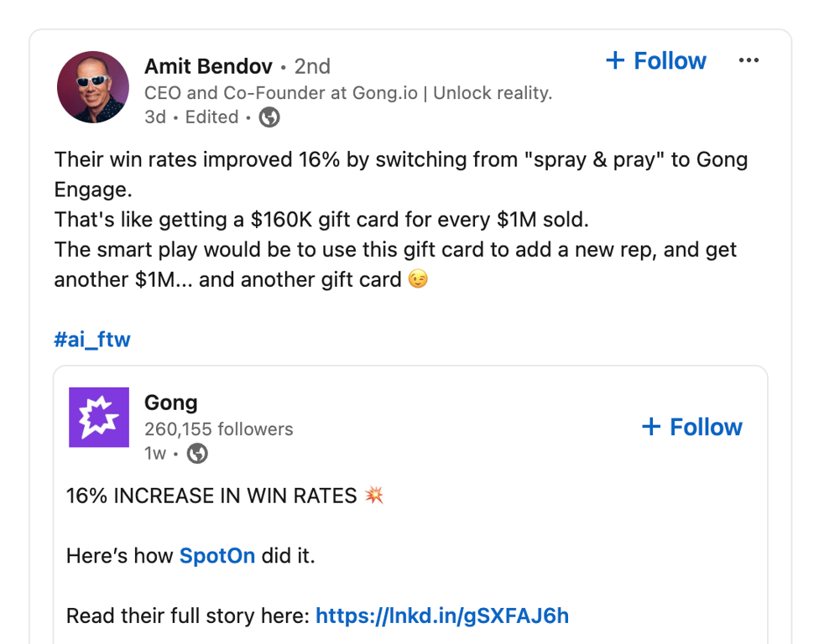The image size is (824, 644).
Task: Click the Amit Bendov name link
Action: point(208,66)
